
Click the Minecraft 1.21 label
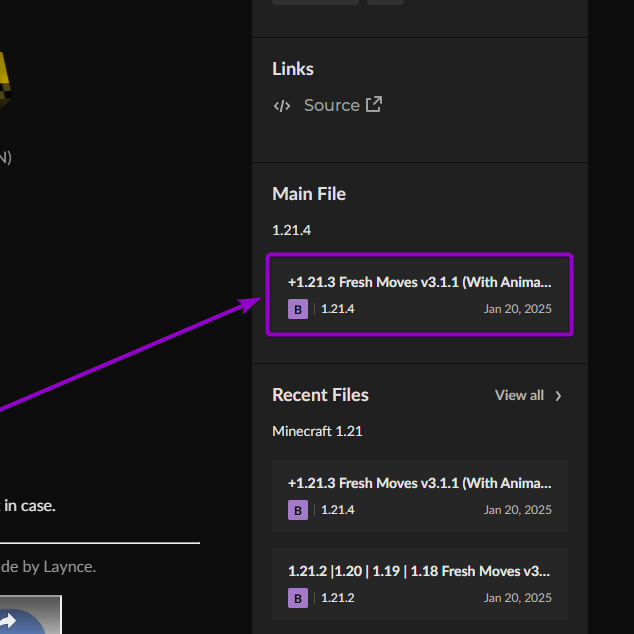click(317, 431)
